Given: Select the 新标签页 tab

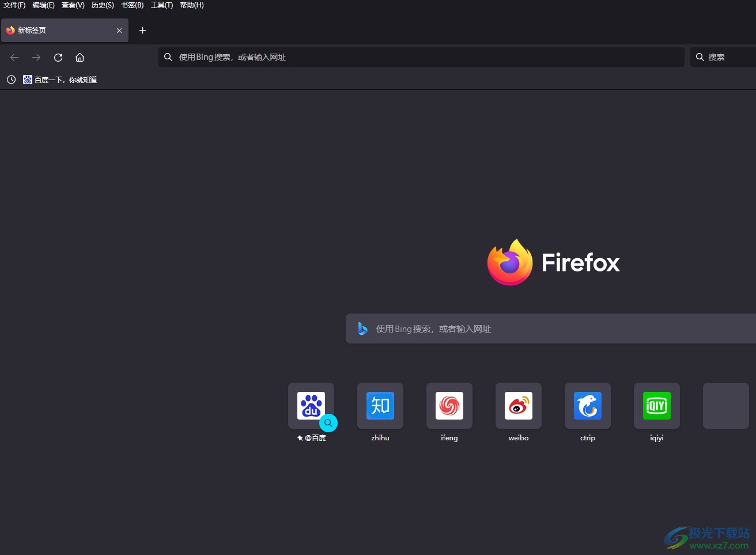Looking at the screenshot, I should coord(65,31).
